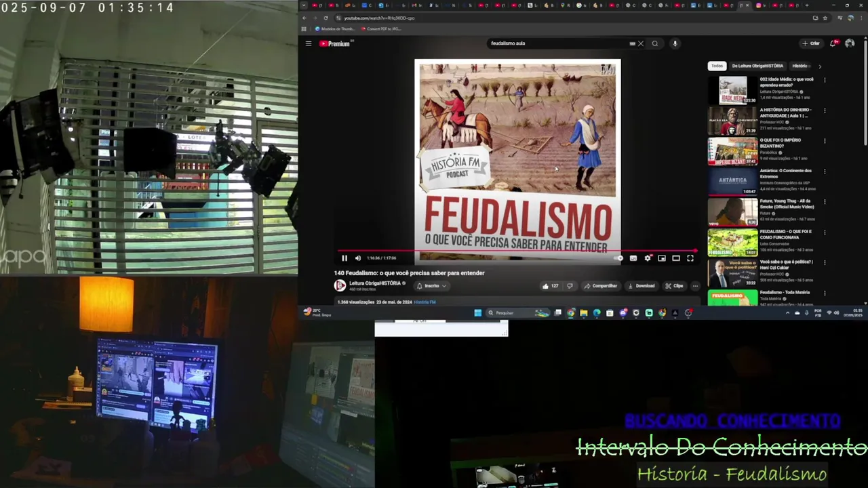Click the Leitura ObrigaHISTÓRIA channel avatar
Screen dimensions: 868x488
click(x=340, y=286)
